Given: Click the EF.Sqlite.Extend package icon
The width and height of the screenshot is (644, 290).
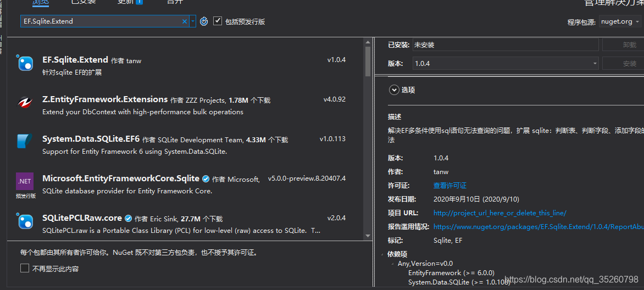Looking at the screenshot, I should [x=25, y=63].
